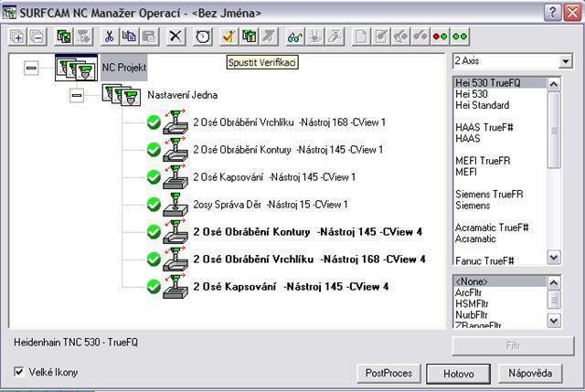Click the Heidenhain TNC 530 - TrueFQ status text
The width and height of the screenshot is (585, 392).
click(76, 343)
